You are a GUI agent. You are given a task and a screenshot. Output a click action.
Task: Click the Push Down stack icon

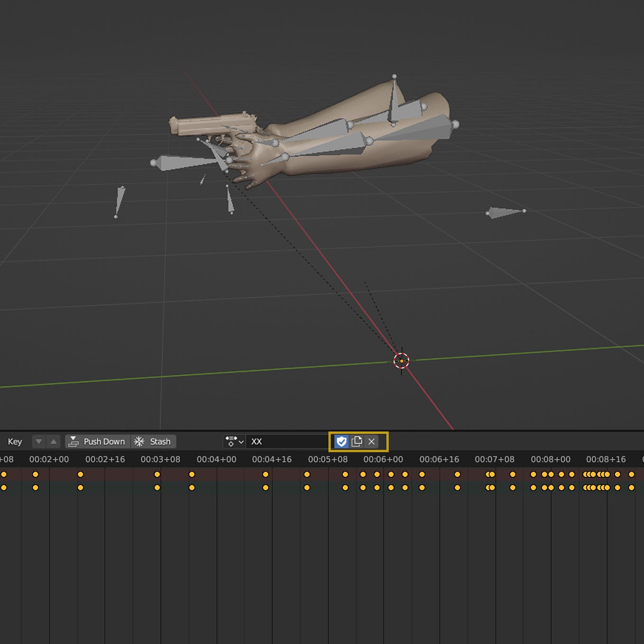click(74, 442)
